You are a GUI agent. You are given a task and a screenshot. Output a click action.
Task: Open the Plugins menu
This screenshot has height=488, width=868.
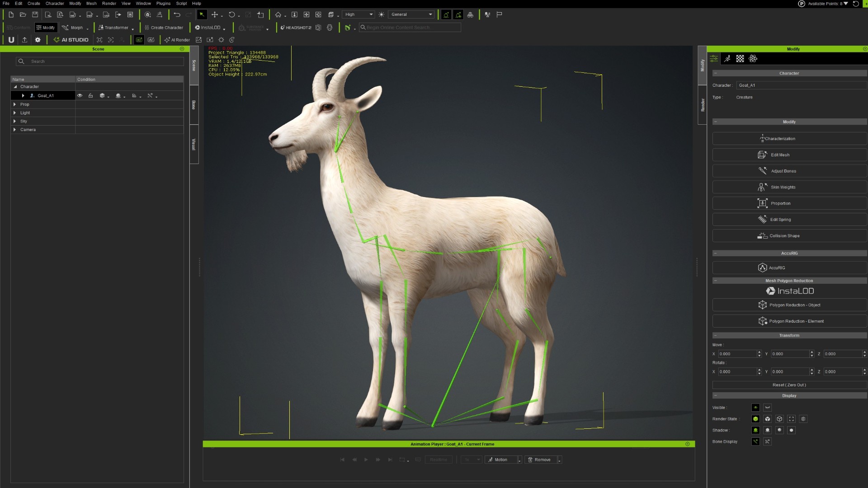(x=163, y=3)
